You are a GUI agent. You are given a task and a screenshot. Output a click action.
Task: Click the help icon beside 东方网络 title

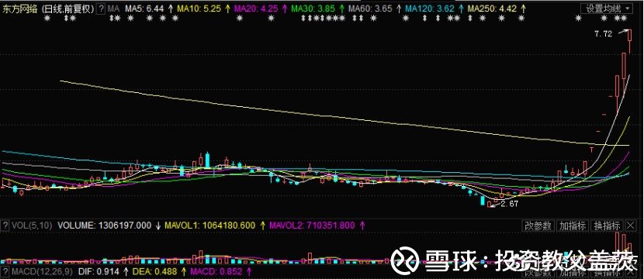101,9
